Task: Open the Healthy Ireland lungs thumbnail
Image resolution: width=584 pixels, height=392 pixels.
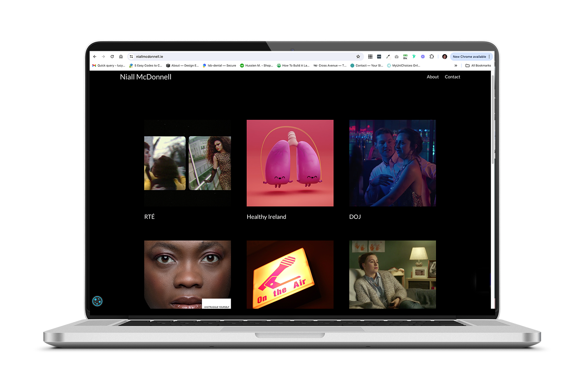Action: coord(290,163)
